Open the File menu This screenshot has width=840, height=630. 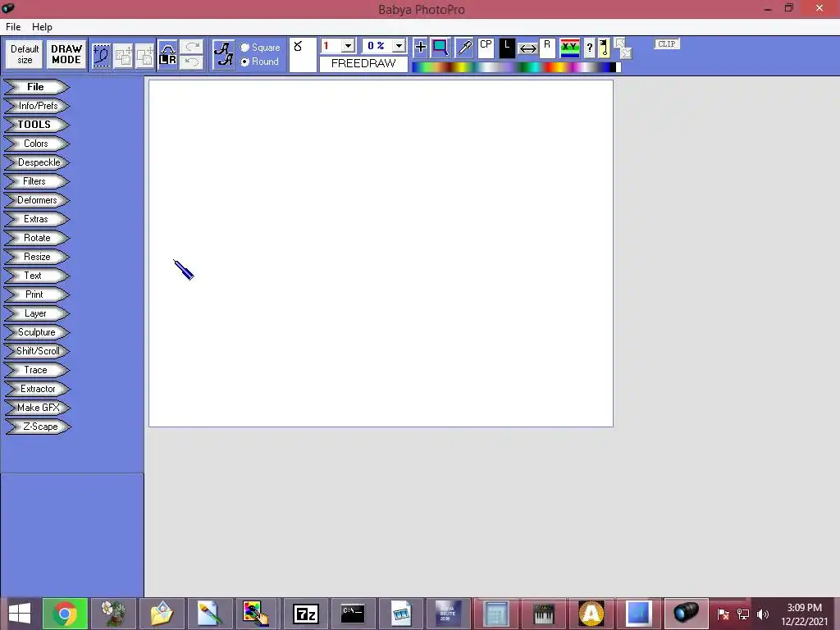click(x=13, y=27)
